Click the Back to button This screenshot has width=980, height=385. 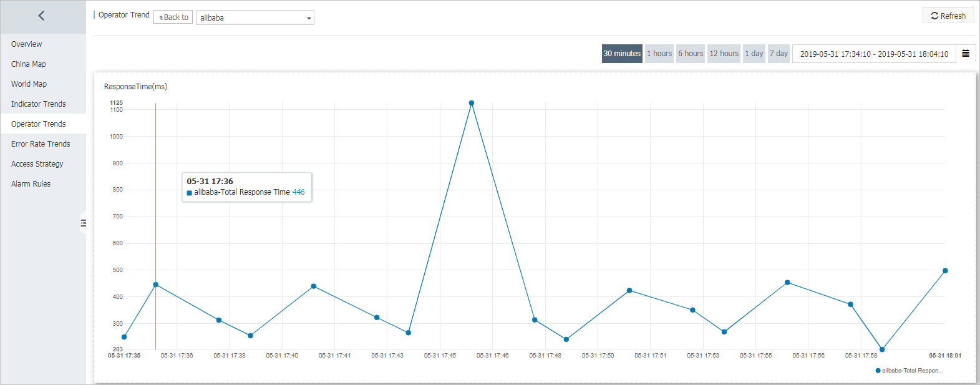click(173, 17)
